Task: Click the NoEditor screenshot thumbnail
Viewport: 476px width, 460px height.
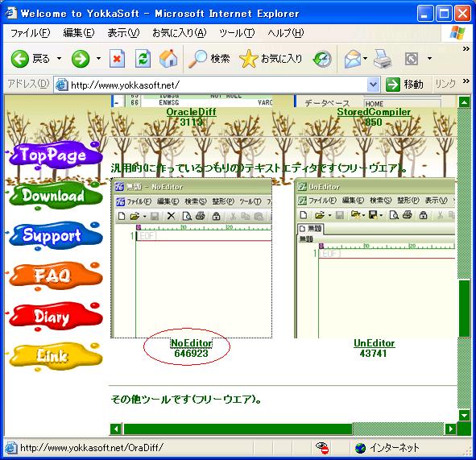Action: point(191,258)
